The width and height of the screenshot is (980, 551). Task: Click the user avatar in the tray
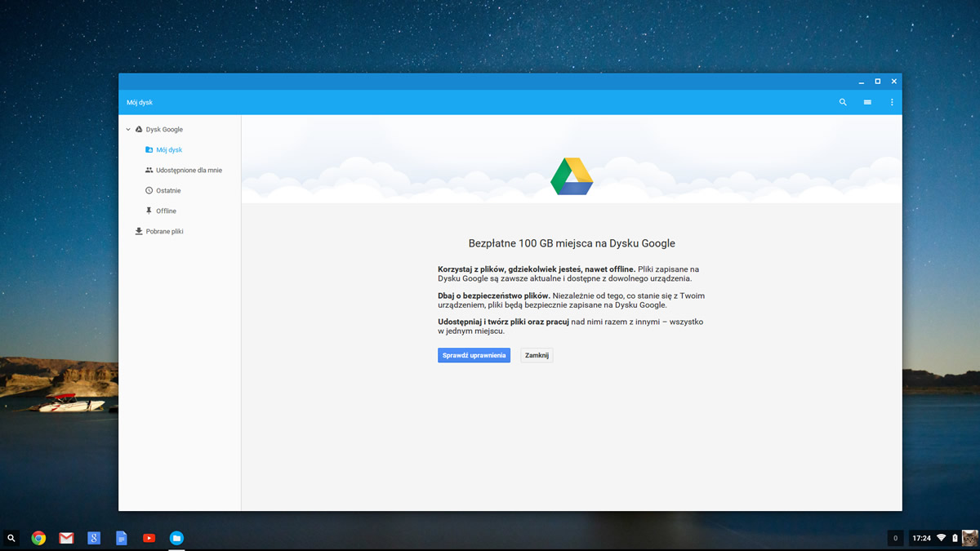[x=969, y=538]
